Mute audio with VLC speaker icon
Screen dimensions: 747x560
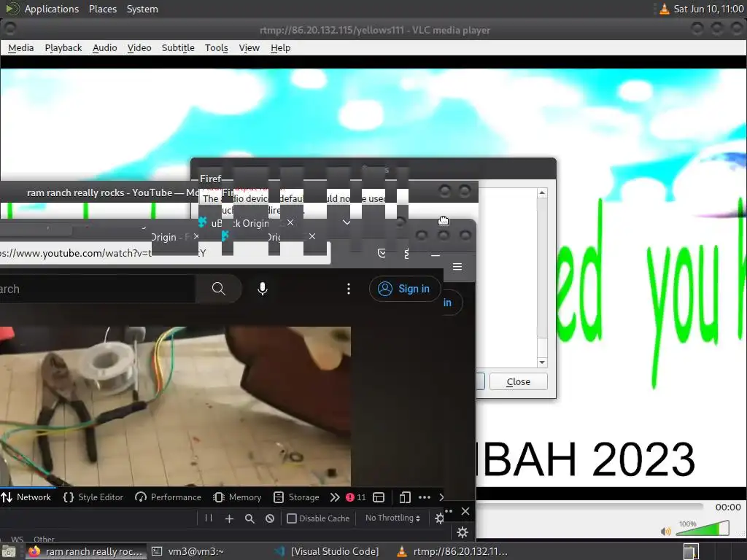666,531
